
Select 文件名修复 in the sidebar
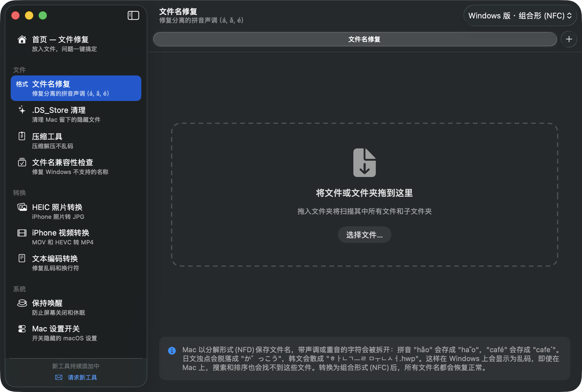tap(76, 88)
